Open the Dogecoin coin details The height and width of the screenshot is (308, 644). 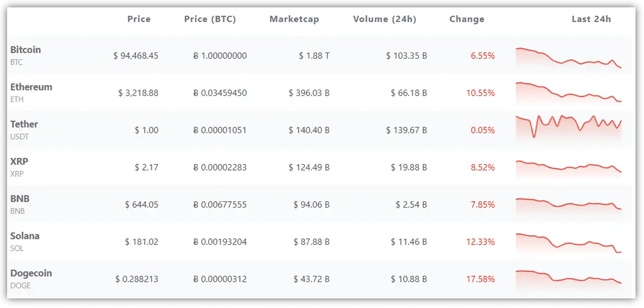point(31,273)
